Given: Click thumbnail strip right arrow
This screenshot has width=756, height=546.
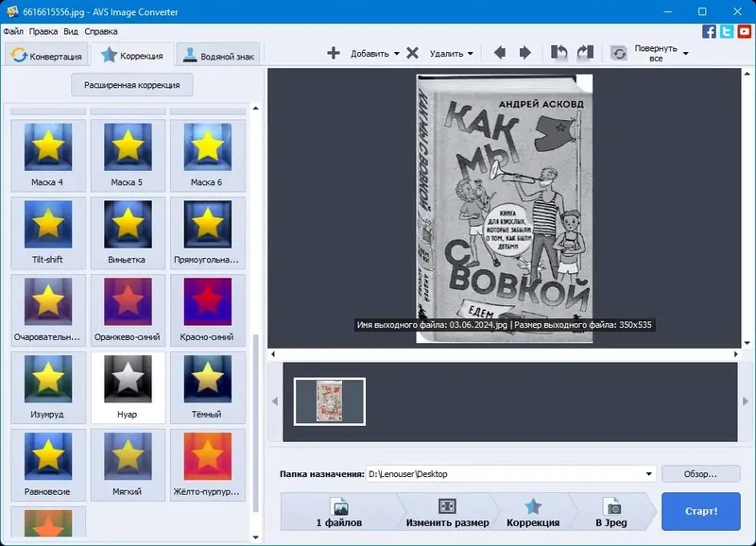Looking at the screenshot, I should click(x=746, y=401).
